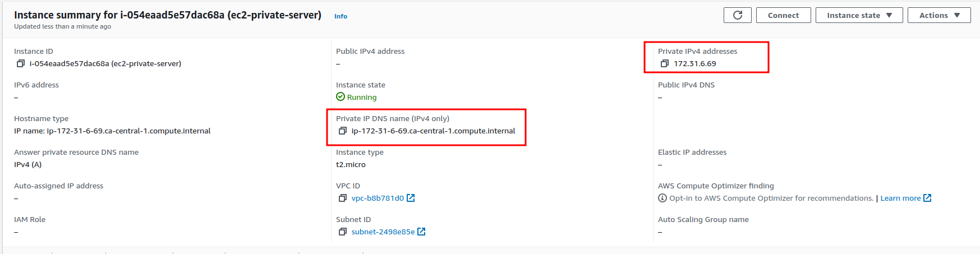The height and width of the screenshot is (254, 980).
Task: Click external link icon beside VPC ID
Action: [x=411, y=198]
